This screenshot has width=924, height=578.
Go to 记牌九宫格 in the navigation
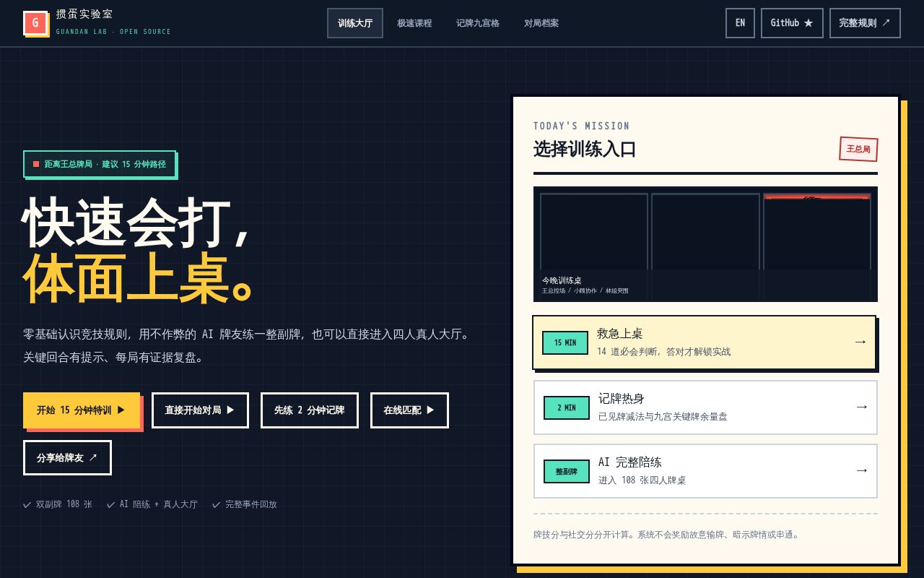[478, 23]
